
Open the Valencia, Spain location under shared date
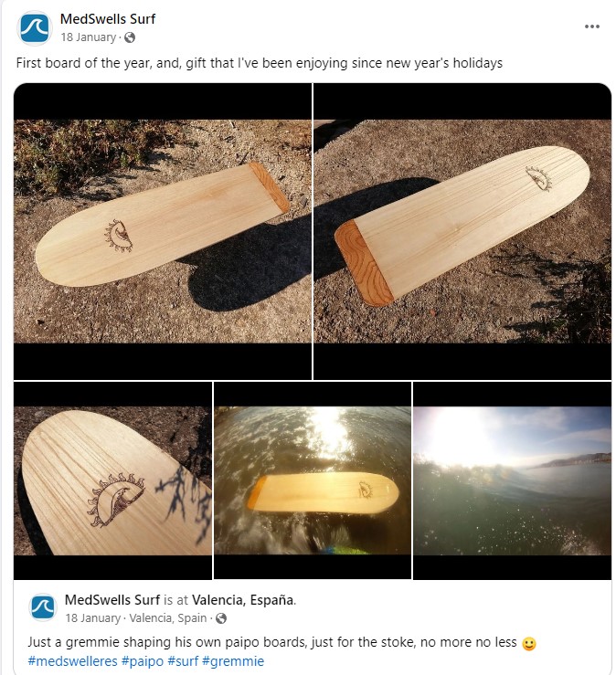168,618
